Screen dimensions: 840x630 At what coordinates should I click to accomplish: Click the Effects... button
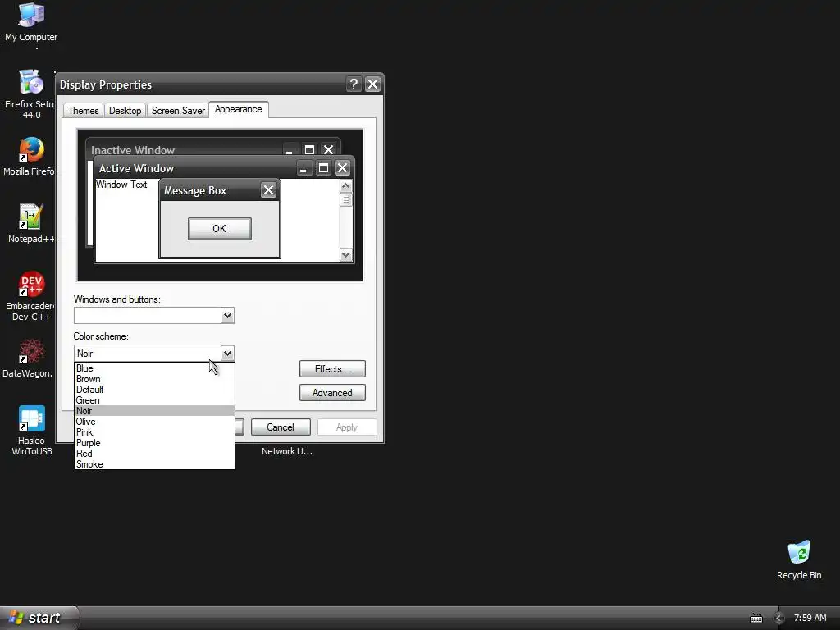click(x=332, y=368)
